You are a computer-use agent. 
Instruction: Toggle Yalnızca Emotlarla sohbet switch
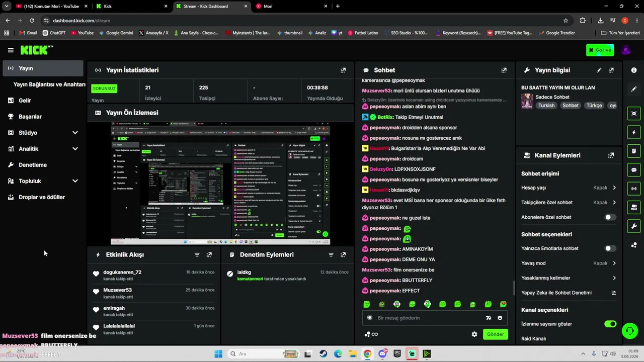(x=610, y=248)
